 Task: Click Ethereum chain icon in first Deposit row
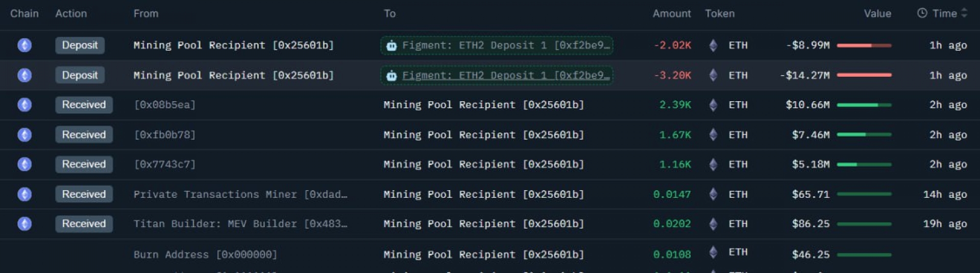point(24,45)
